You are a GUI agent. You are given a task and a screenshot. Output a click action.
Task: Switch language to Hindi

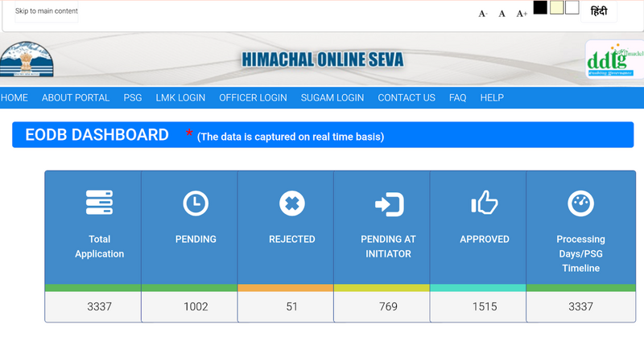tap(598, 11)
